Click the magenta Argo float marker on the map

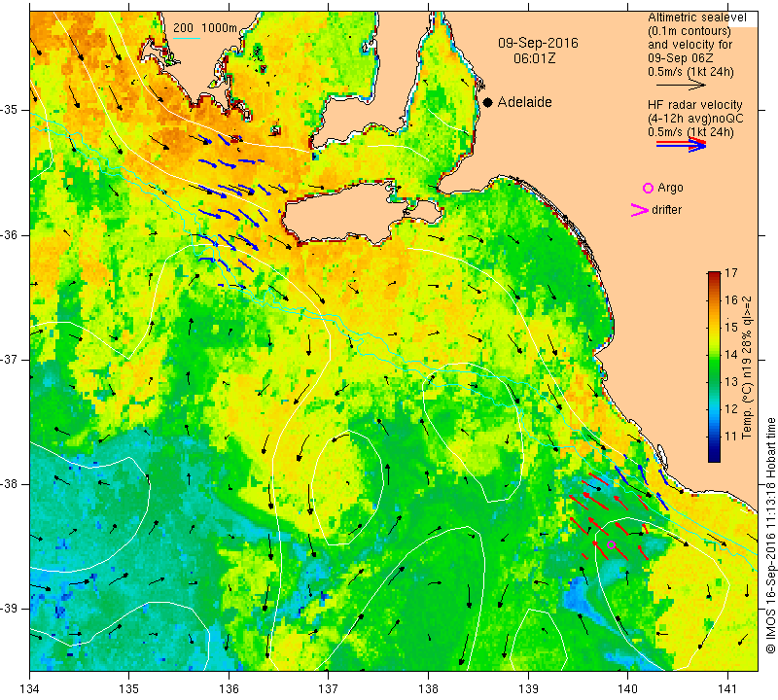(x=612, y=544)
